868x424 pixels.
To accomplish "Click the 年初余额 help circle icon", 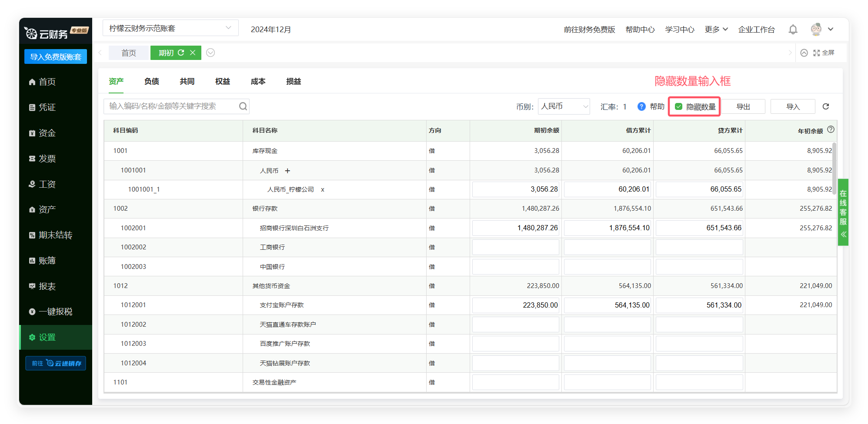I will click(831, 129).
